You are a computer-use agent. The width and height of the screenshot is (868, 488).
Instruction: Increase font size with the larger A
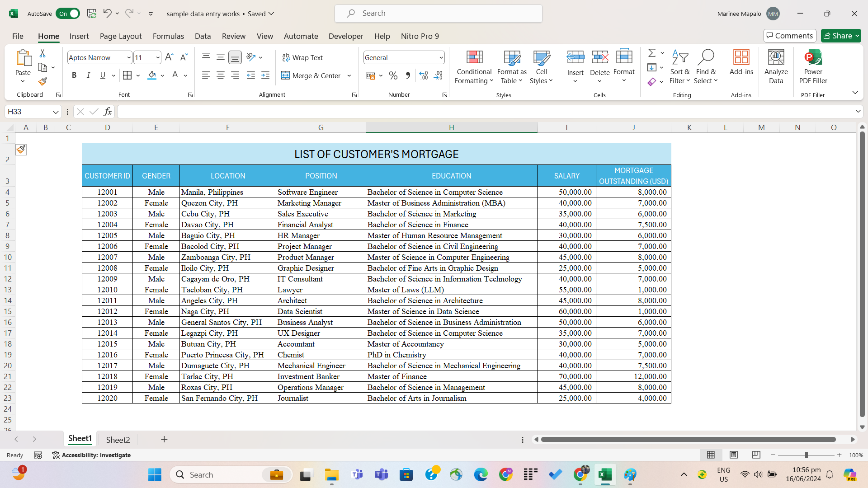(x=169, y=57)
